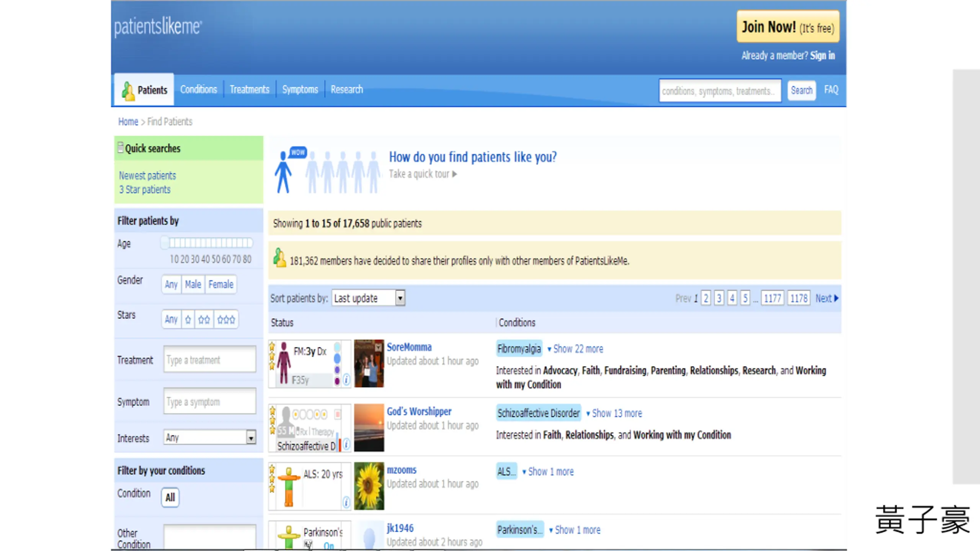This screenshot has height=551, width=980.
Task: Focus the conditions, symptoms, treatments search box
Action: coord(720,91)
